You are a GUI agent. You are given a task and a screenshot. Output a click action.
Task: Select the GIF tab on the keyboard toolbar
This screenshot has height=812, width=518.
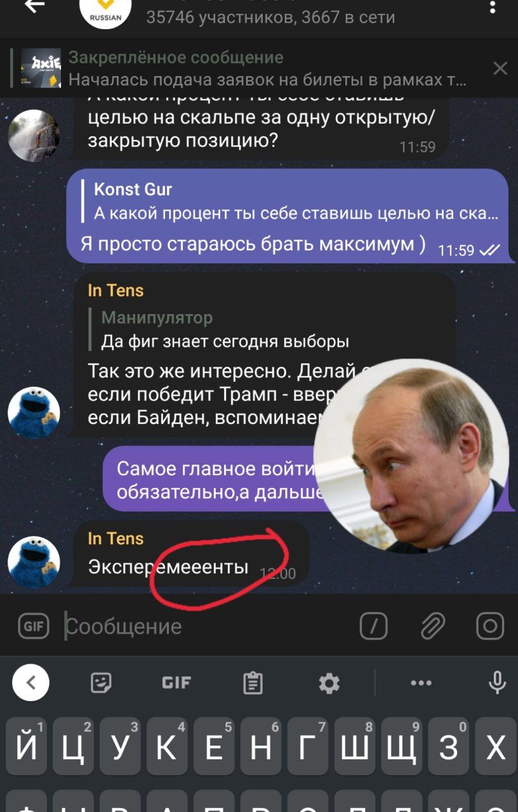(176, 683)
